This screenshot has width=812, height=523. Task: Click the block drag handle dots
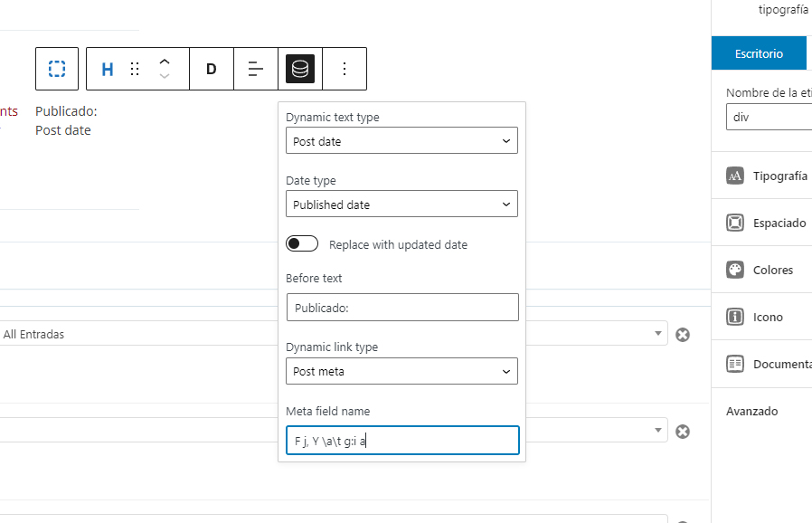tap(135, 69)
